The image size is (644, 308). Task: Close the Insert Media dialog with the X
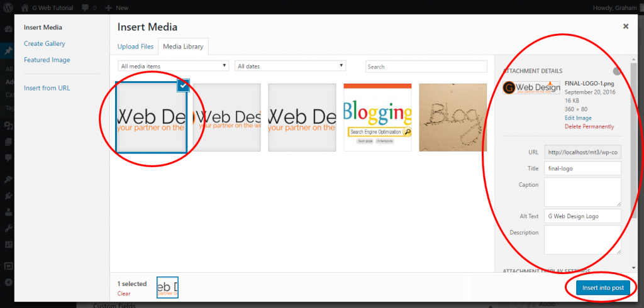pyautogui.click(x=626, y=26)
